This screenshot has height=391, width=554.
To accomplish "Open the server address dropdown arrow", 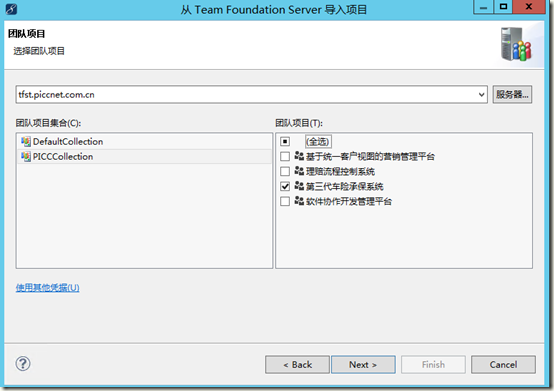I will pos(481,95).
